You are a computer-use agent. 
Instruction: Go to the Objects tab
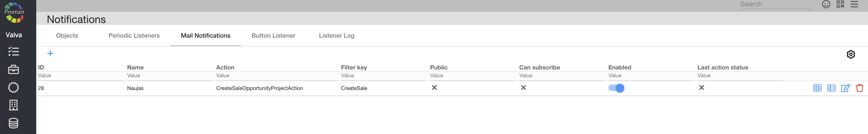(x=67, y=36)
